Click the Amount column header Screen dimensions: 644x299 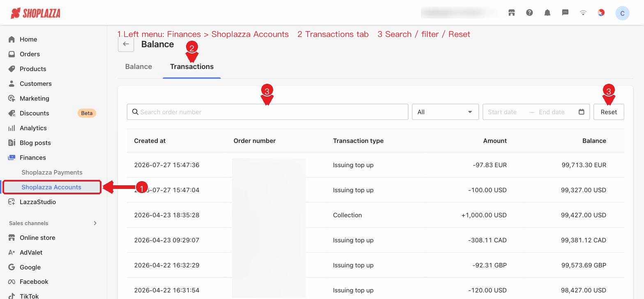pyautogui.click(x=495, y=140)
